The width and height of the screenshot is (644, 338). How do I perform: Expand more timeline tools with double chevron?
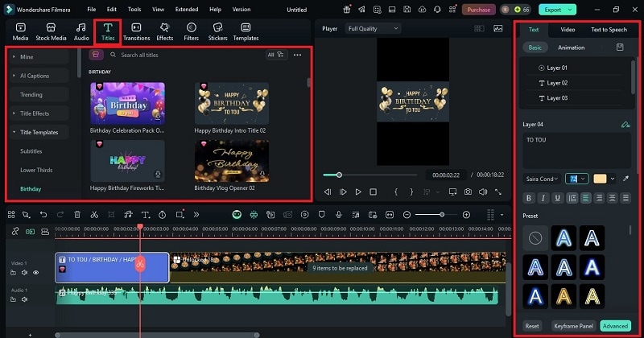[196, 214]
